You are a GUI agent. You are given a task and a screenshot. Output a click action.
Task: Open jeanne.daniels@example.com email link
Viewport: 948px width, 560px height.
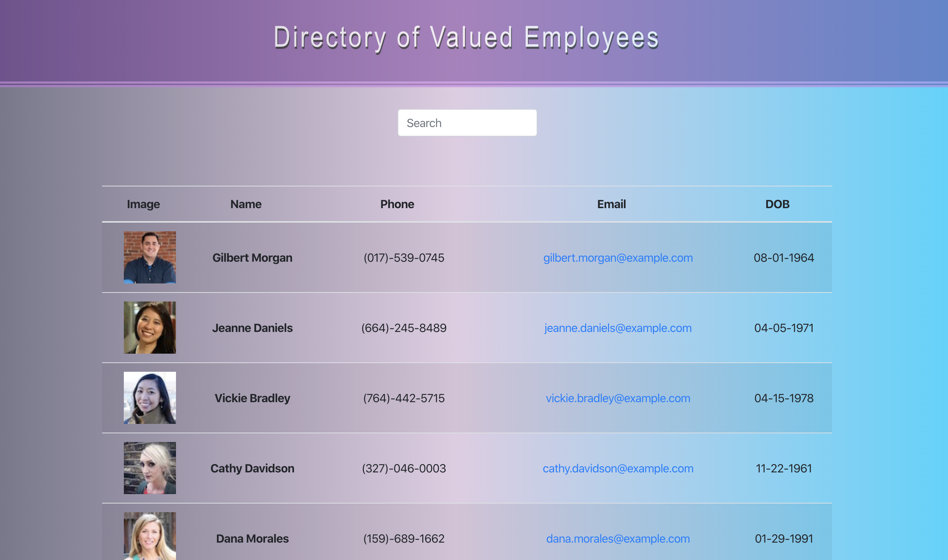click(618, 328)
